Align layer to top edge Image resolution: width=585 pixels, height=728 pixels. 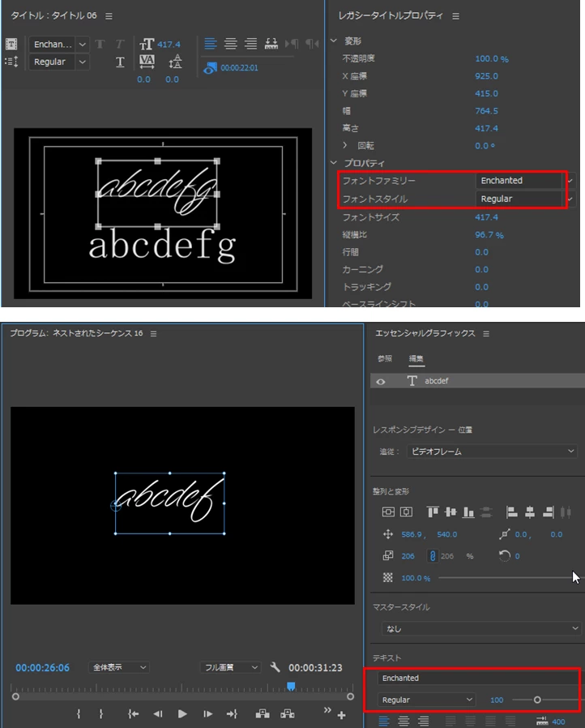point(433,512)
